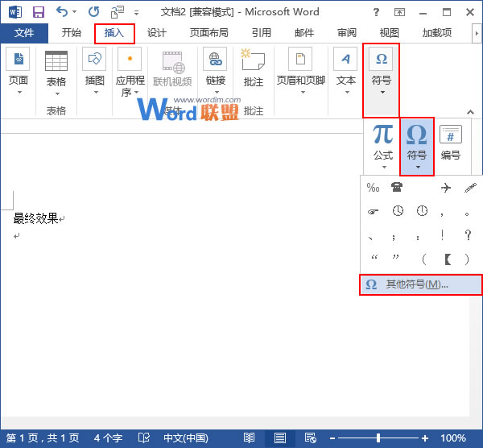Open 页眉和页脚 header and footer icon
This screenshot has height=448, width=483.
pyautogui.click(x=300, y=59)
